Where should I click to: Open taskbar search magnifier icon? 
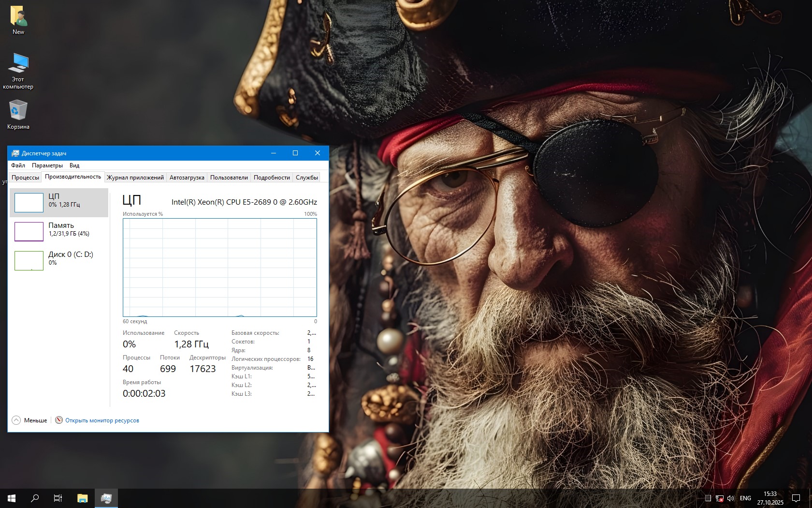(x=35, y=498)
